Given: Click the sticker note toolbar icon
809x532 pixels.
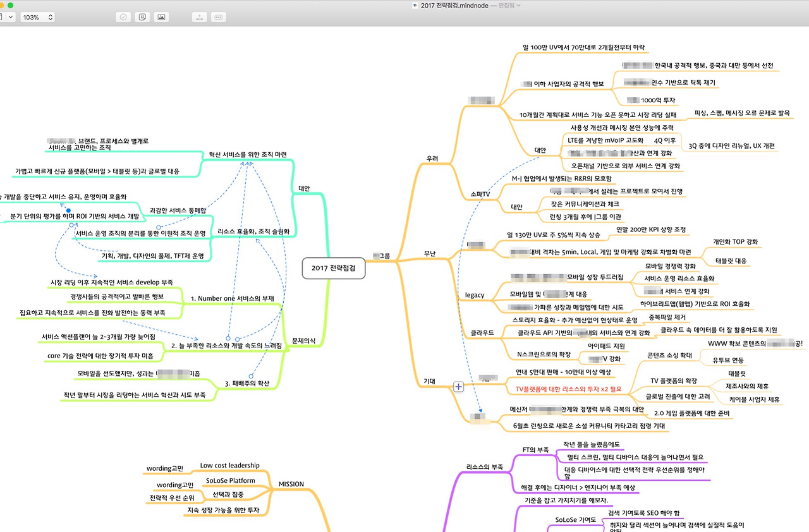Looking at the screenshot, I should (143, 17).
